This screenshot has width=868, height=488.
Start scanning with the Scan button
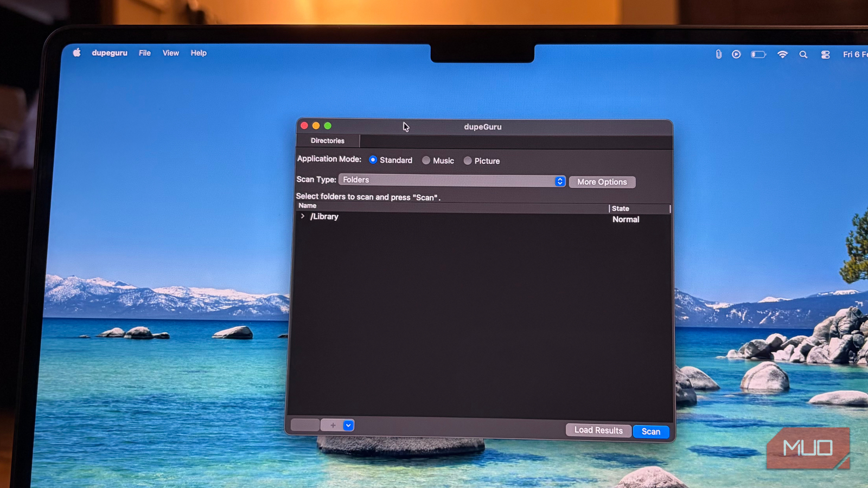pyautogui.click(x=650, y=431)
